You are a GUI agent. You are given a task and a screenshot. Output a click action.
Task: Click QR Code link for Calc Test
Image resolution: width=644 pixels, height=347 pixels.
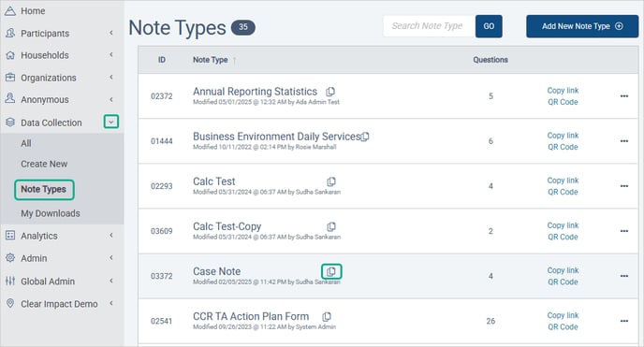click(x=563, y=192)
